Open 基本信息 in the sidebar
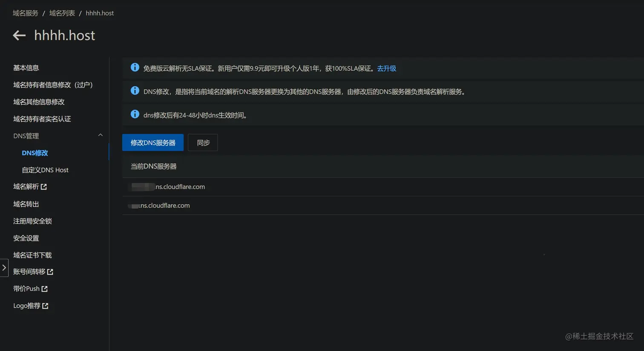Screen dimensions: 644x351 pos(26,68)
